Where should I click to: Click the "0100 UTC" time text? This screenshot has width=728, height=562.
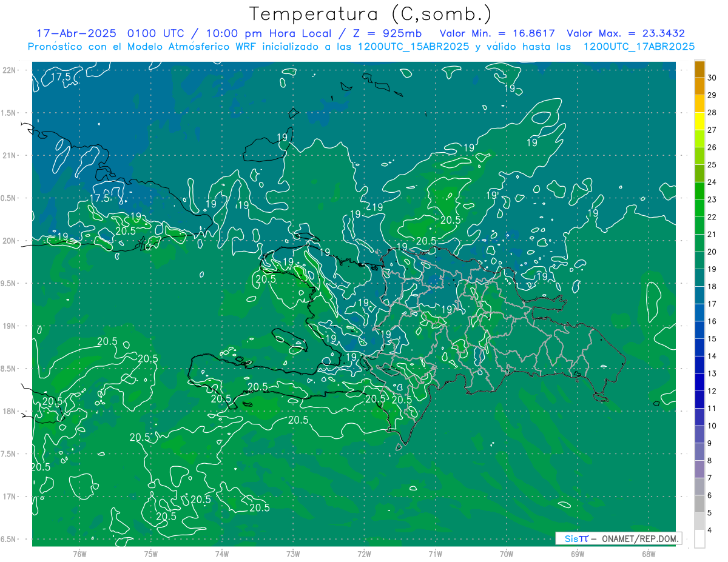158,33
